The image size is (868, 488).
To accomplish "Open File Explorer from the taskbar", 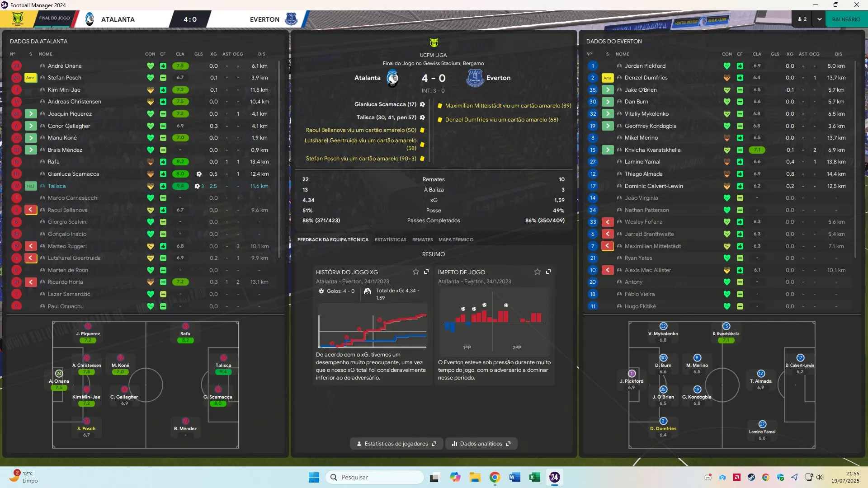I will [475, 477].
